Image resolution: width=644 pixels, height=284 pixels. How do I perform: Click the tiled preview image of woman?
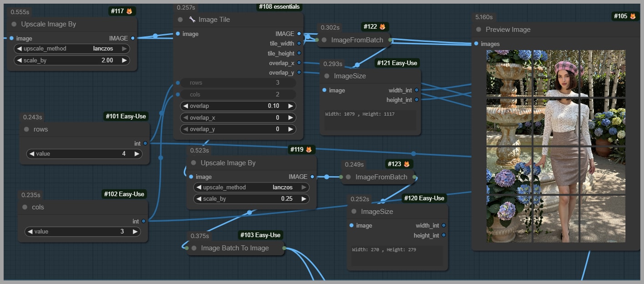556,146
